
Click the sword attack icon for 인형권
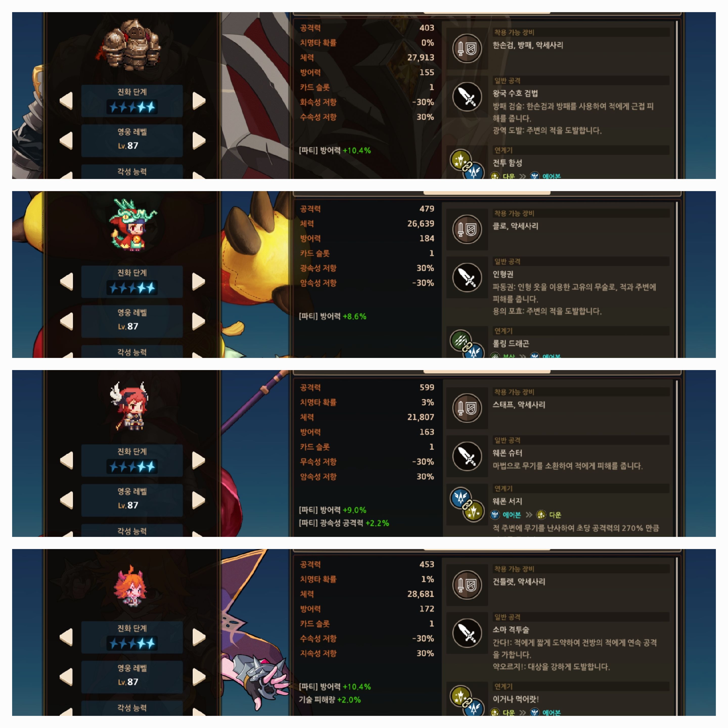(x=467, y=278)
